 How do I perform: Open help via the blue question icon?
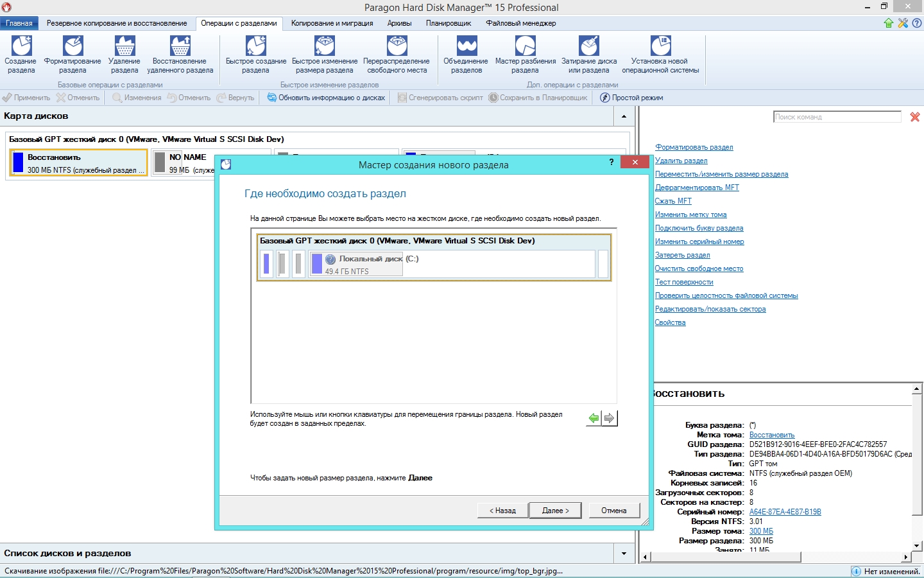pyautogui.click(x=917, y=23)
